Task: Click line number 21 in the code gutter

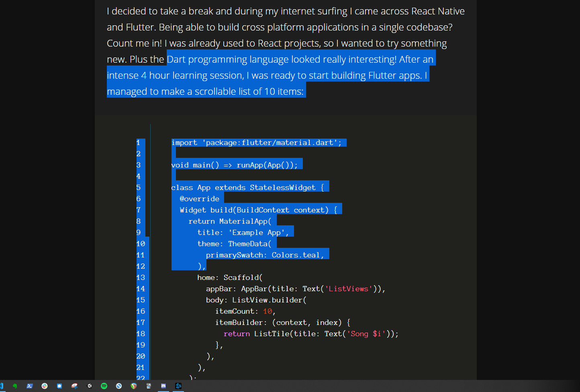Action: pyautogui.click(x=141, y=367)
